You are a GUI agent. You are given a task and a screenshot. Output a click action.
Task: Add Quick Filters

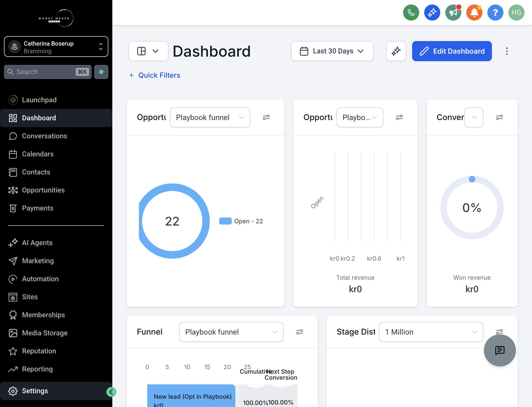tap(155, 75)
